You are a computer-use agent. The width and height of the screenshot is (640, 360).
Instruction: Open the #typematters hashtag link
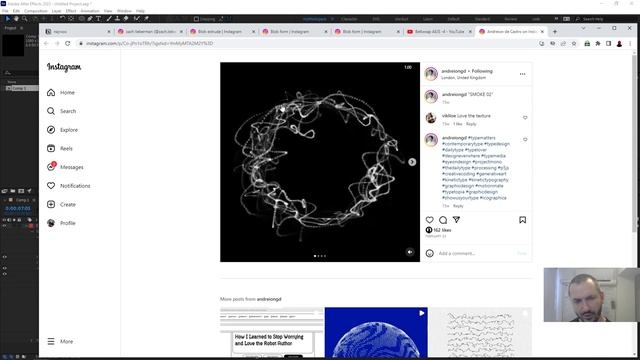482,138
